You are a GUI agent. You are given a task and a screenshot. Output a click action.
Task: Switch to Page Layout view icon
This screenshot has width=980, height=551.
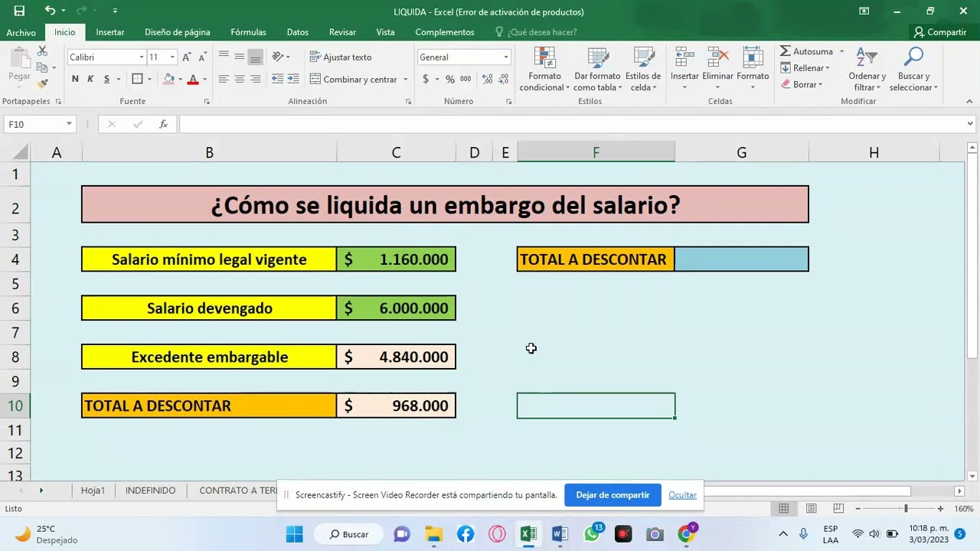812,509
